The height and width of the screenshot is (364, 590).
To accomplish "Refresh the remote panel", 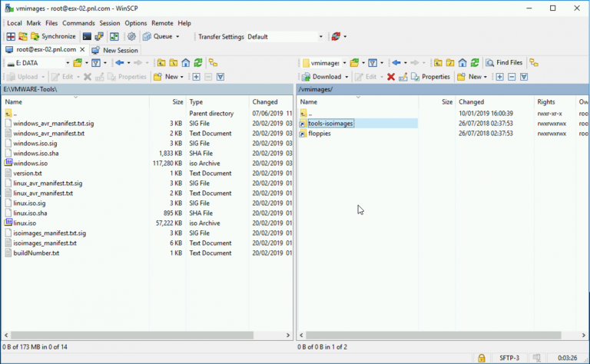I will click(475, 63).
